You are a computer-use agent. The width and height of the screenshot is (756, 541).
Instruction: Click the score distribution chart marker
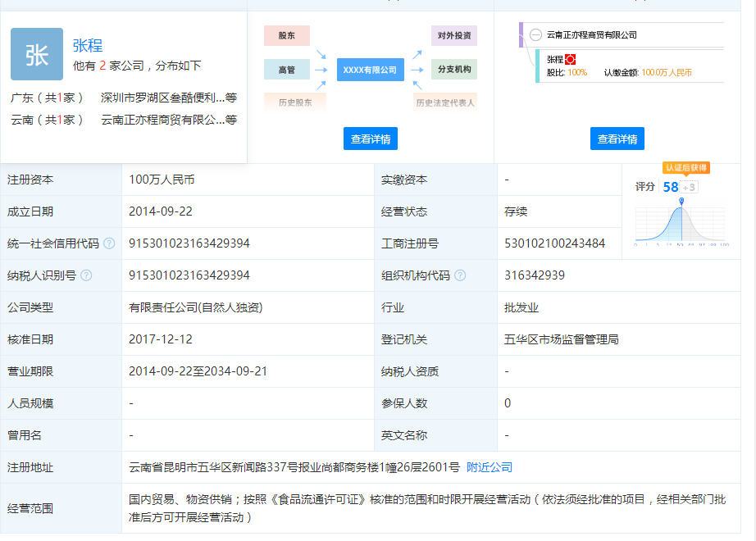[681, 201]
